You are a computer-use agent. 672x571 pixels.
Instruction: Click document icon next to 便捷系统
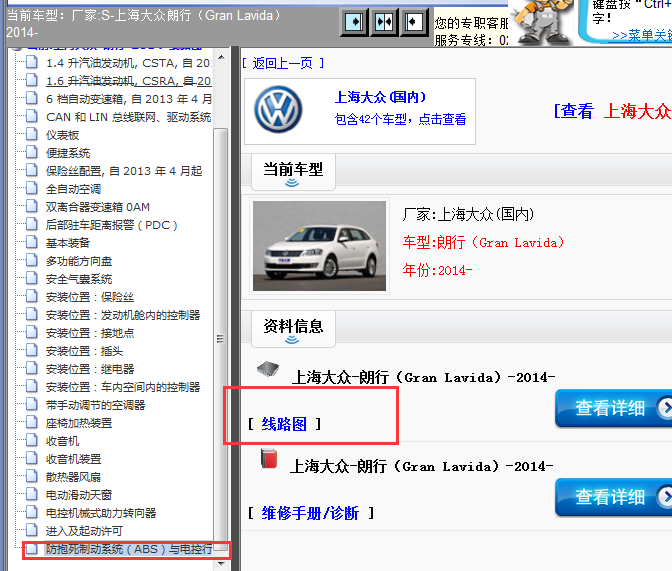[31, 153]
